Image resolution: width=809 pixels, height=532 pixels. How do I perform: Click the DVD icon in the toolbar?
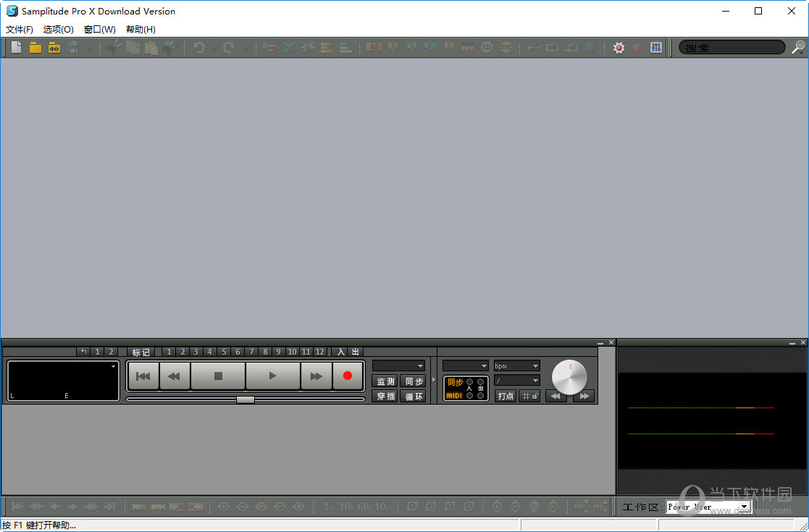(506, 48)
